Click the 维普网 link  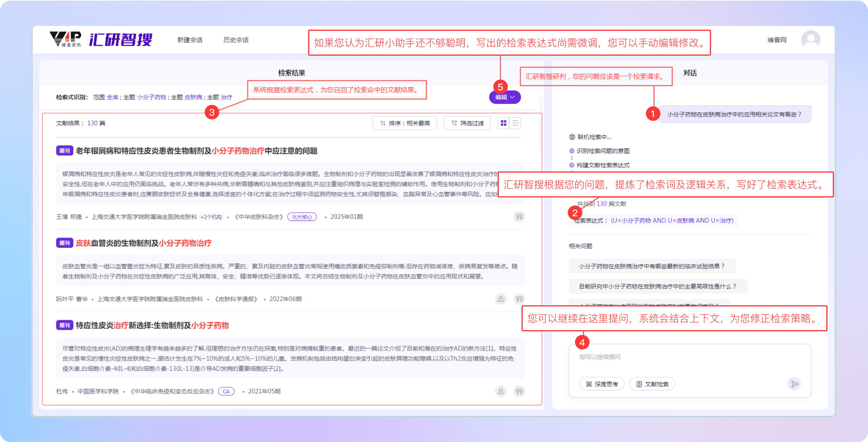point(777,40)
